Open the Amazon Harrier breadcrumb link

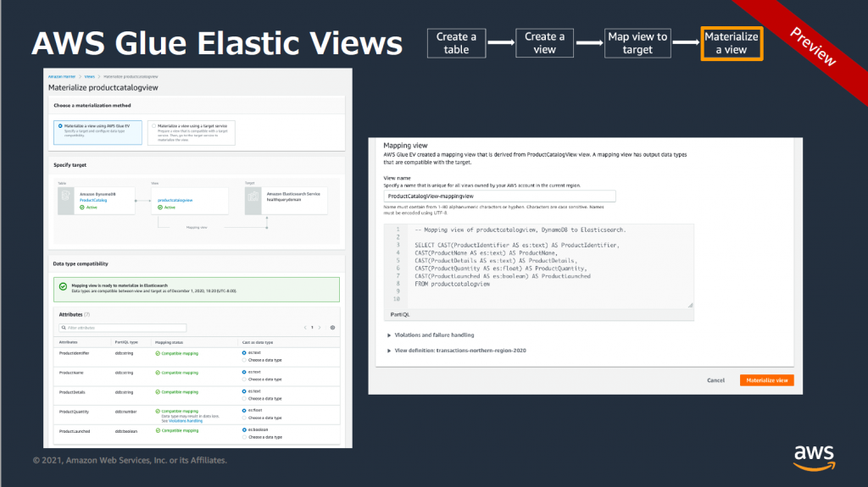(61, 77)
